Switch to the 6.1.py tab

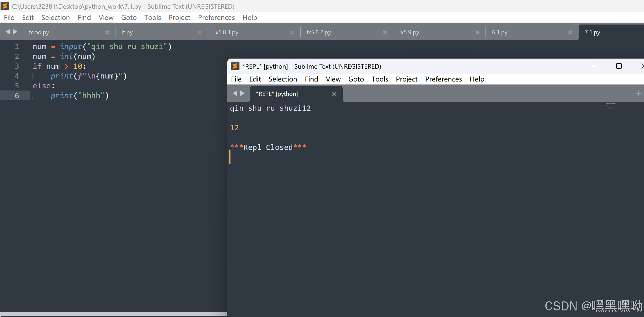(x=500, y=32)
